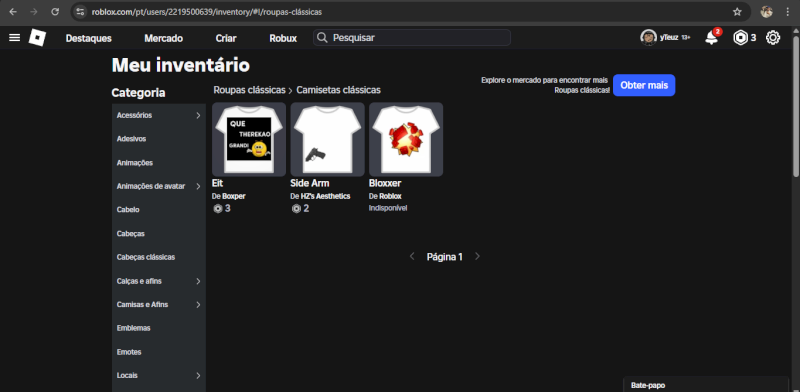Reload the page
The width and height of the screenshot is (800, 392).
point(55,12)
